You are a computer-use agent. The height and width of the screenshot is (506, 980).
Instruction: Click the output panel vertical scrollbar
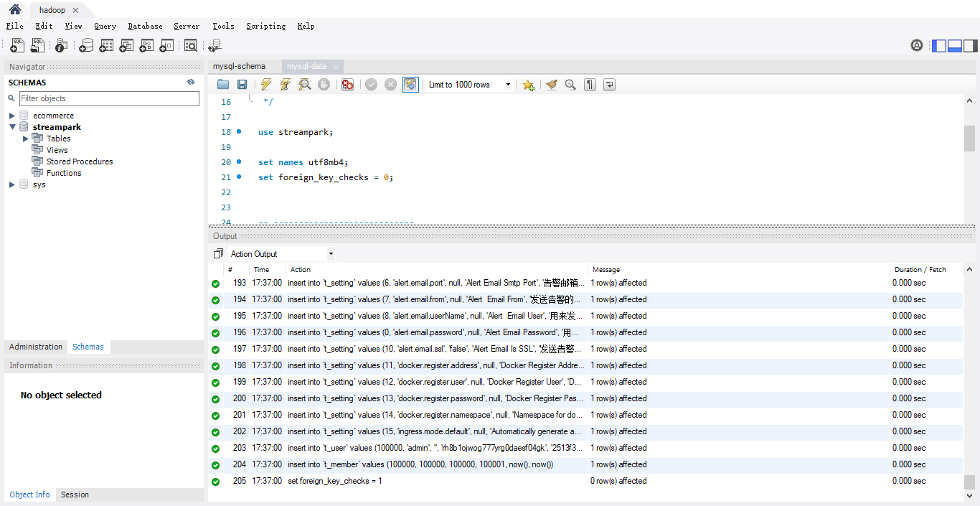click(969, 380)
